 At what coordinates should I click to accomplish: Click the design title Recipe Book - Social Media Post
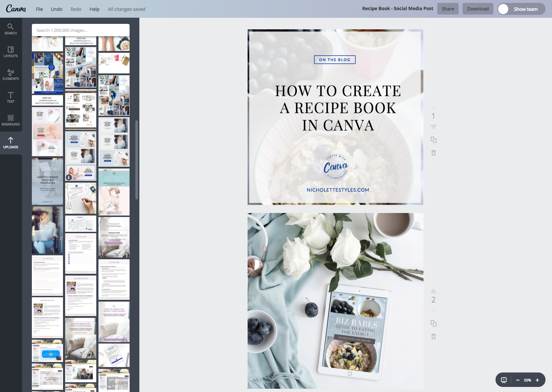tap(397, 8)
